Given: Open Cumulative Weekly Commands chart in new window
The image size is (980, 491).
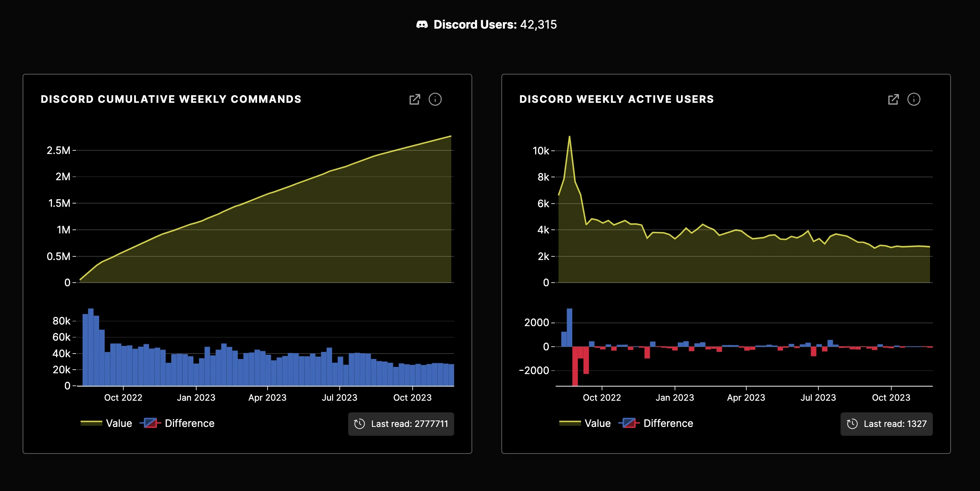Looking at the screenshot, I should pyautogui.click(x=415, y=99).
